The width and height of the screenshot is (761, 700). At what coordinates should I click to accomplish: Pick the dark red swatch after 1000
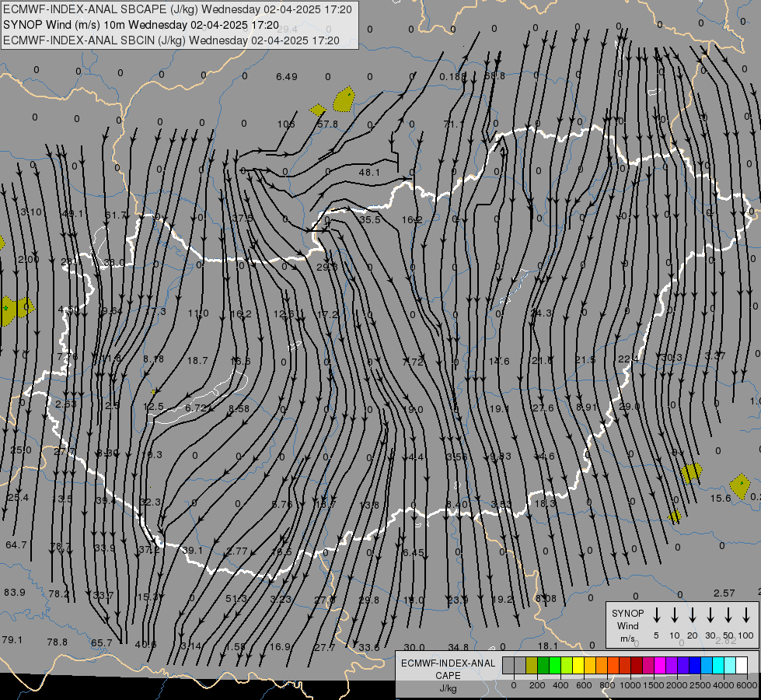pos(637,665)
